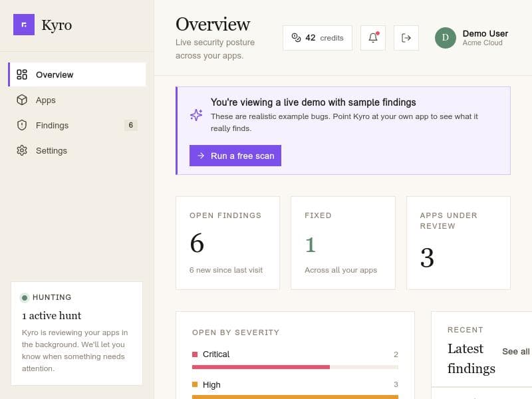This screenshot has width=532, height=399.
Task: Open the Apps Under Review card
Action: point(458,243)
